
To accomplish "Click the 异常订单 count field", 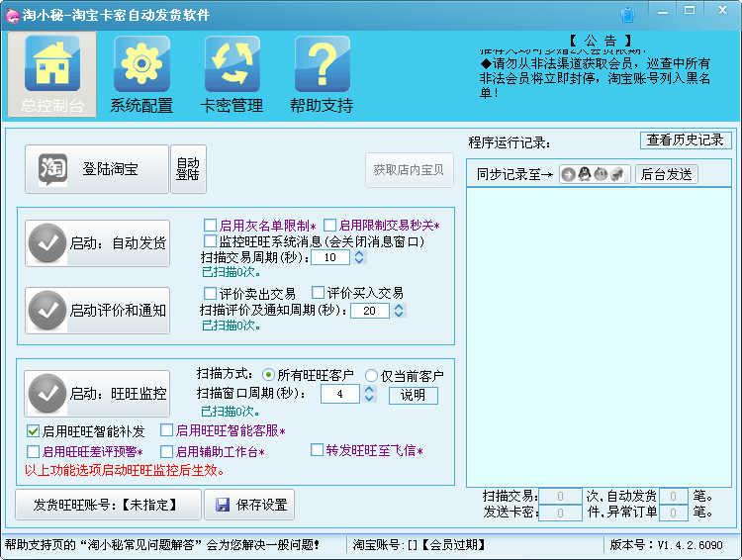I will [674, 513].
